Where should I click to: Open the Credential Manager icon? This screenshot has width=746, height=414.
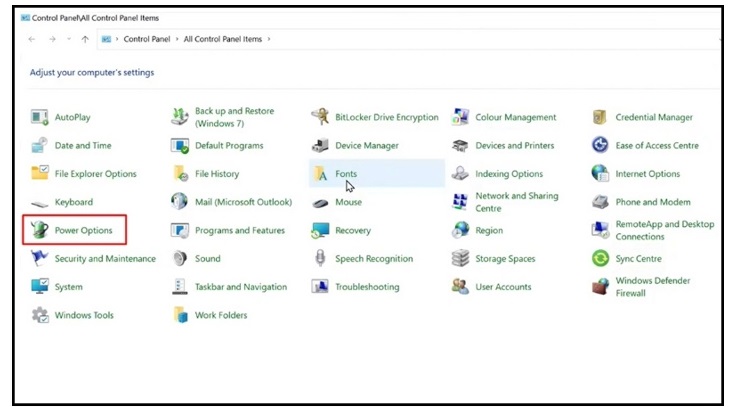[600, 117]
